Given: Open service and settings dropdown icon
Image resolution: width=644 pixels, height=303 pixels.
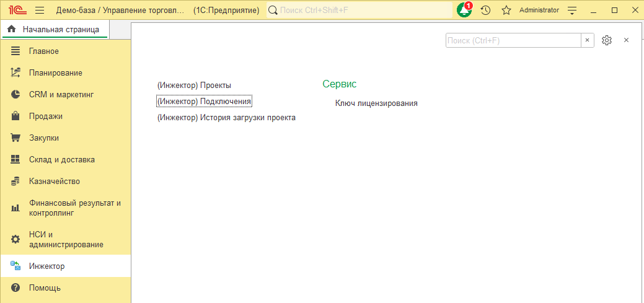Looking at the screenshot, I should coord(572,11).
